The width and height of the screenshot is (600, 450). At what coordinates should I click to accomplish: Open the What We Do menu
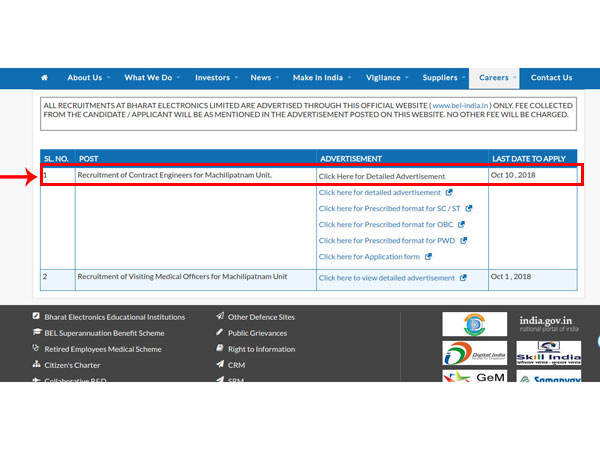tap(148, 78)
